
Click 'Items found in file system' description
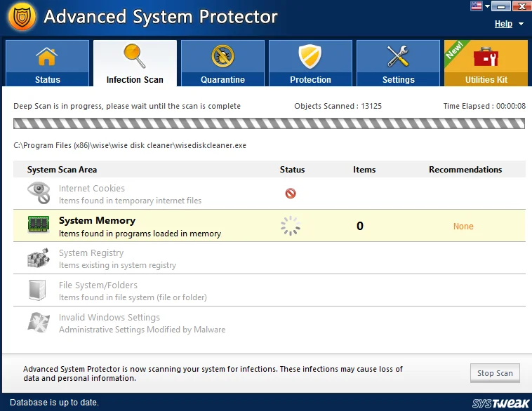pos(133,297)
